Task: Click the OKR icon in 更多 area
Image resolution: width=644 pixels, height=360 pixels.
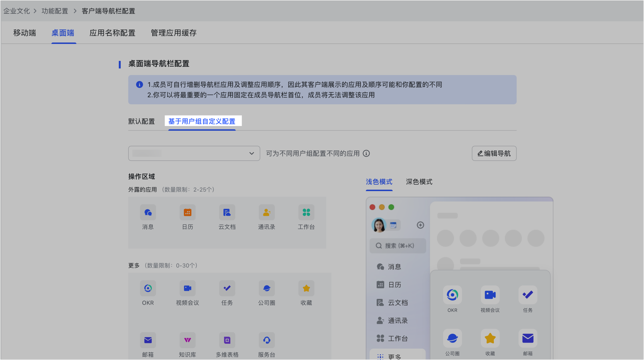Action: [x=148, y=288]
